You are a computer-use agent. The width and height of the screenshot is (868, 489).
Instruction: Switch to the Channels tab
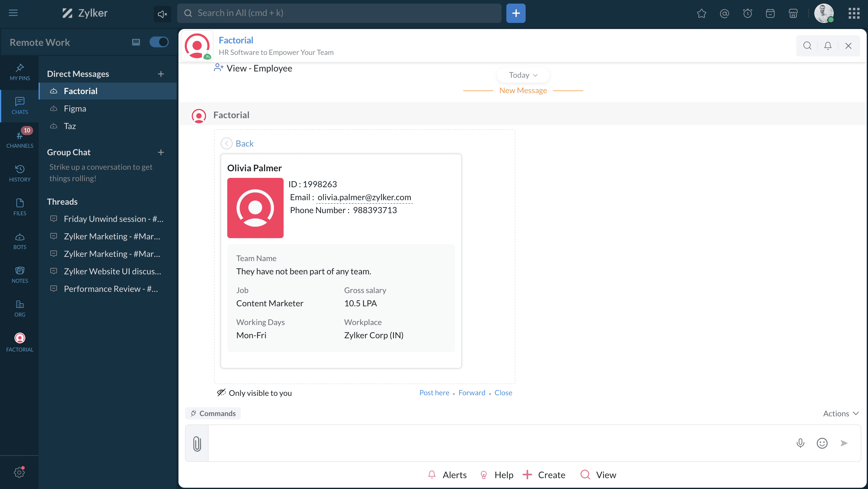[20, 139]
